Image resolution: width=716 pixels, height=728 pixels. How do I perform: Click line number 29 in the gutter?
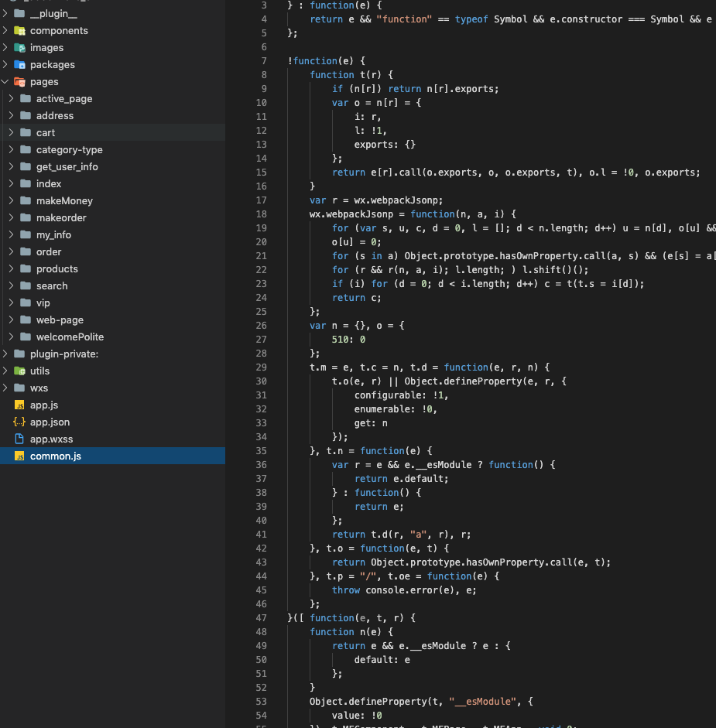[x=261, y=367]
